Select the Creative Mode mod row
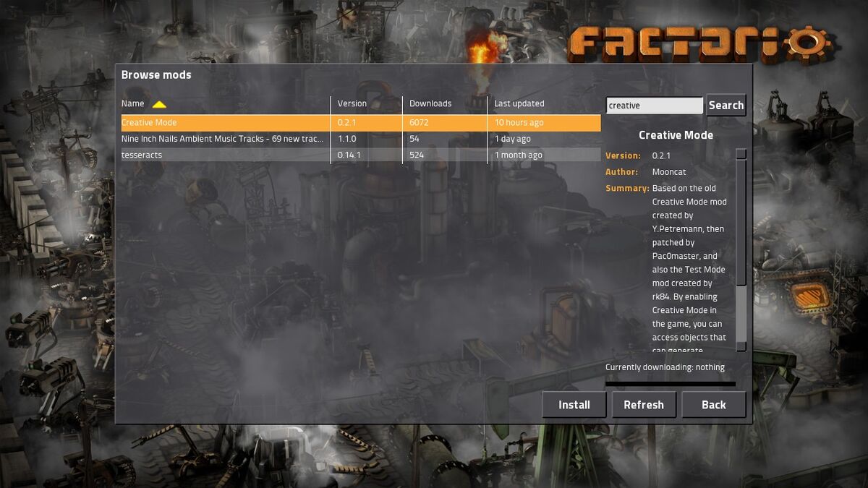Image resolution: width=868 pixels, height=488 pixels. point(360,122)
